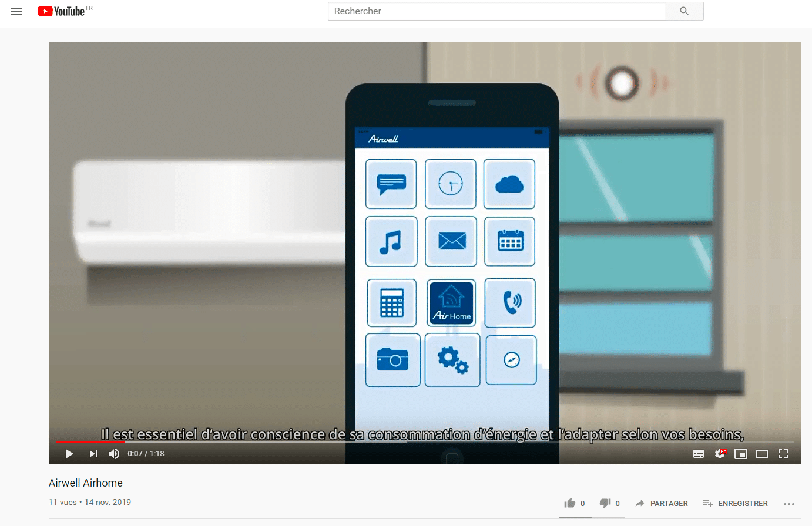Open the three-dot more actions menu
The width and height of the screenshot is (812, 526).
click(789, 504)
